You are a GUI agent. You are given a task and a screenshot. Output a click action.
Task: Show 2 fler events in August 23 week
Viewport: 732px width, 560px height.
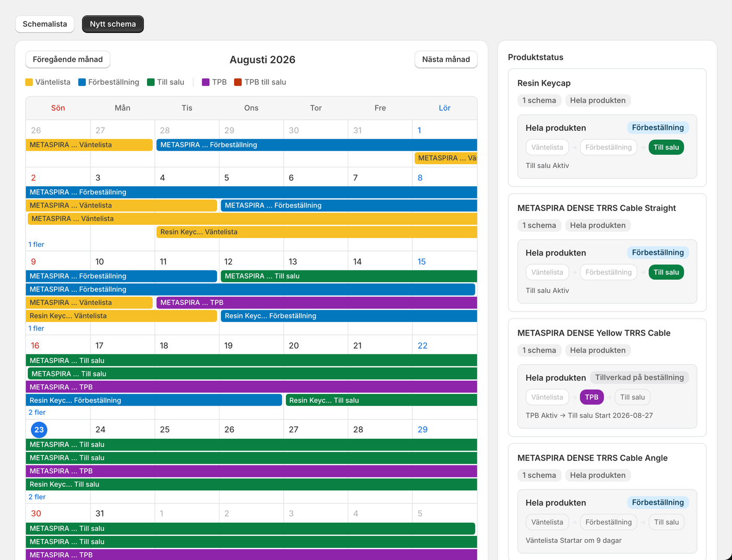click(37, 497)
